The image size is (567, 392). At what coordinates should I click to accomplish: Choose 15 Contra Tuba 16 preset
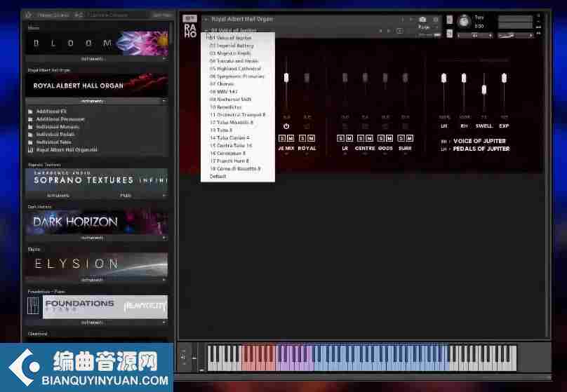pos(238,146)
